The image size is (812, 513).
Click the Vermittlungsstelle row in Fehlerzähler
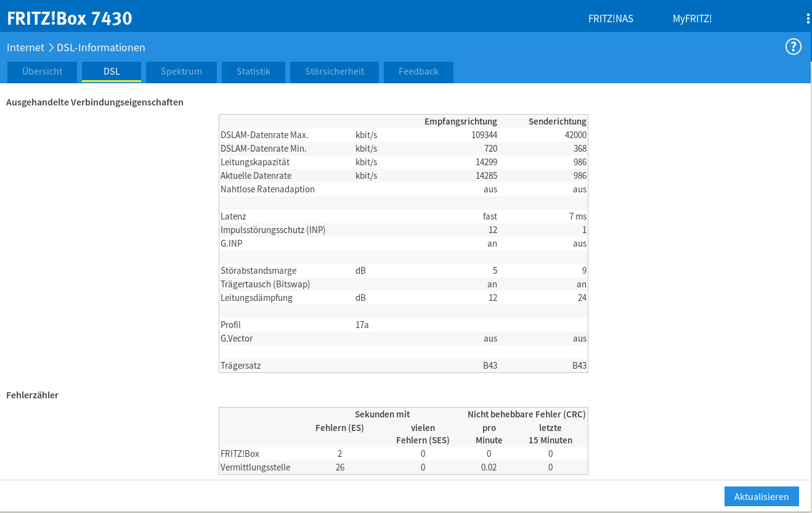coord(404,467)
